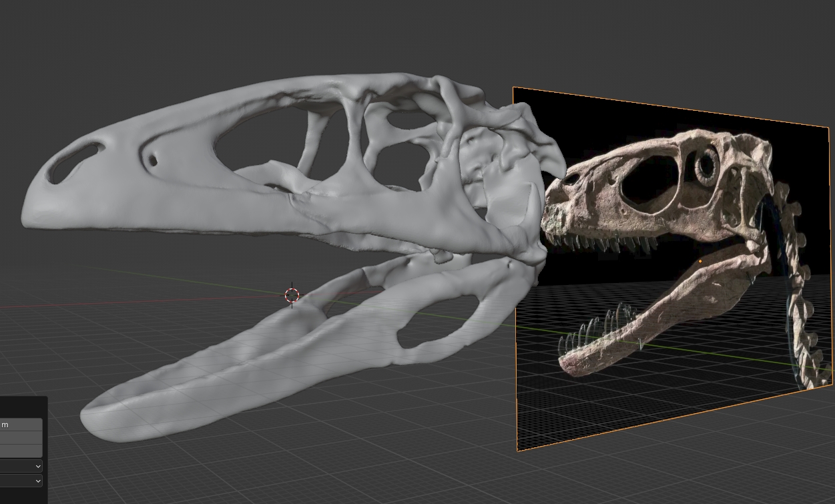This screenshot has width=835, height=504.
Task: Click the orange origin dot on the reference image
Action: tap(700, 262)
